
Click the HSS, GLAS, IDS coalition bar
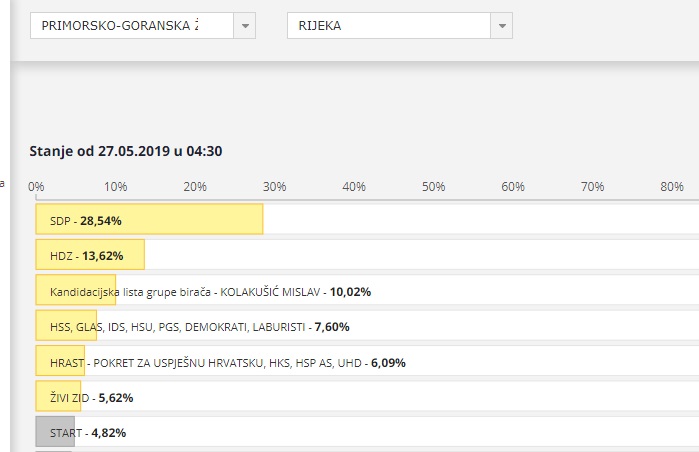tap(66, 325)
